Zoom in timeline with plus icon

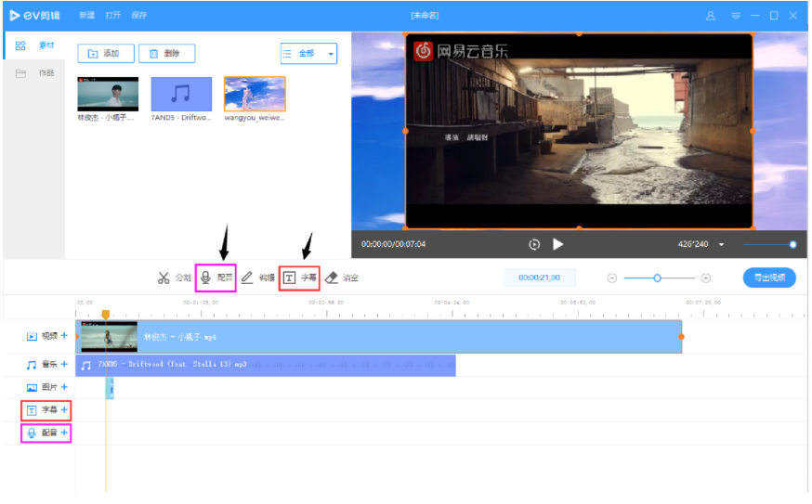tap(706, 278)
